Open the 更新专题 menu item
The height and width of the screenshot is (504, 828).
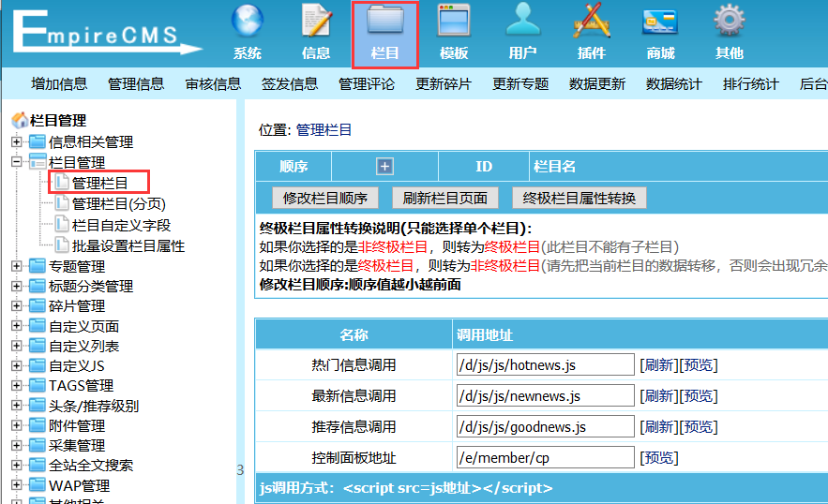click(x=520, y=84)
